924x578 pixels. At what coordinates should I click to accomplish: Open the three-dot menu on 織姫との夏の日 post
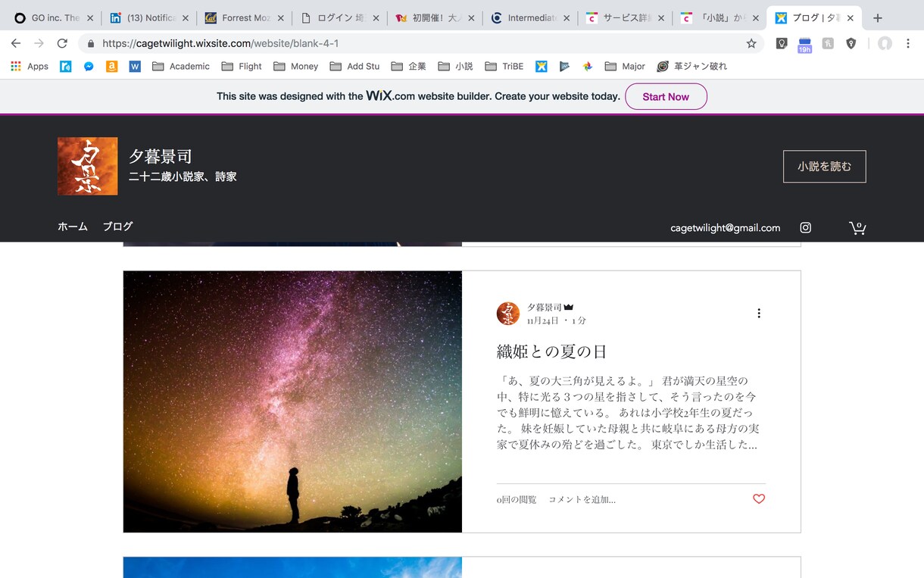click(759, 313)
